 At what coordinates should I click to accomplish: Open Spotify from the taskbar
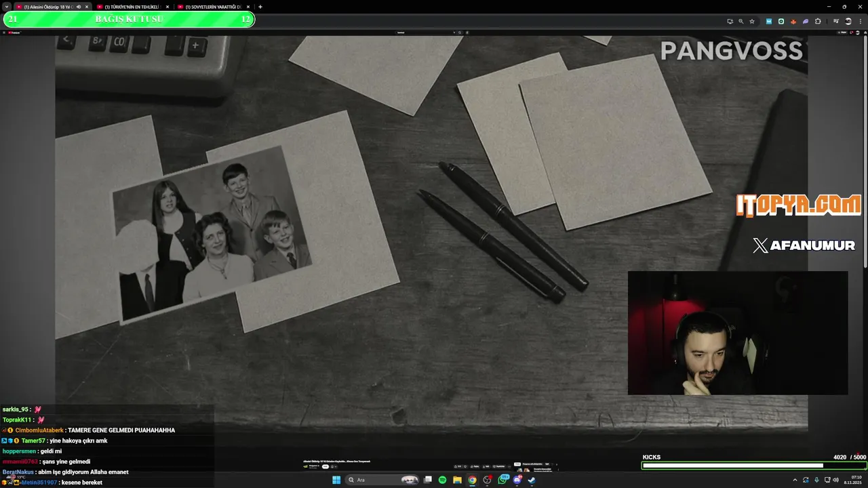(x=443, y=480)
